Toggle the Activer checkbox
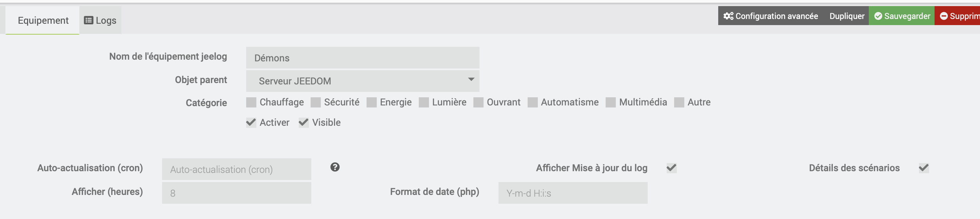The image size is (980, 219). tap(251, 122)
